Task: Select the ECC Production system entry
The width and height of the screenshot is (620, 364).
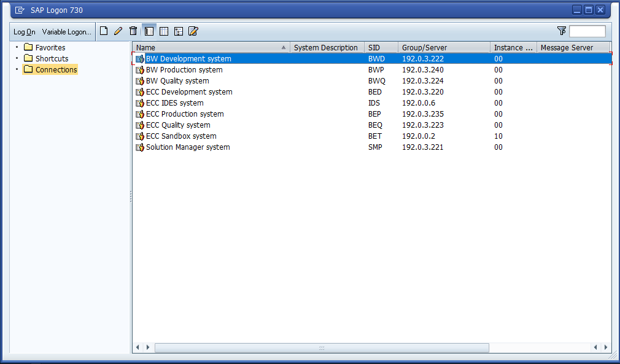Action: (185, 114)
